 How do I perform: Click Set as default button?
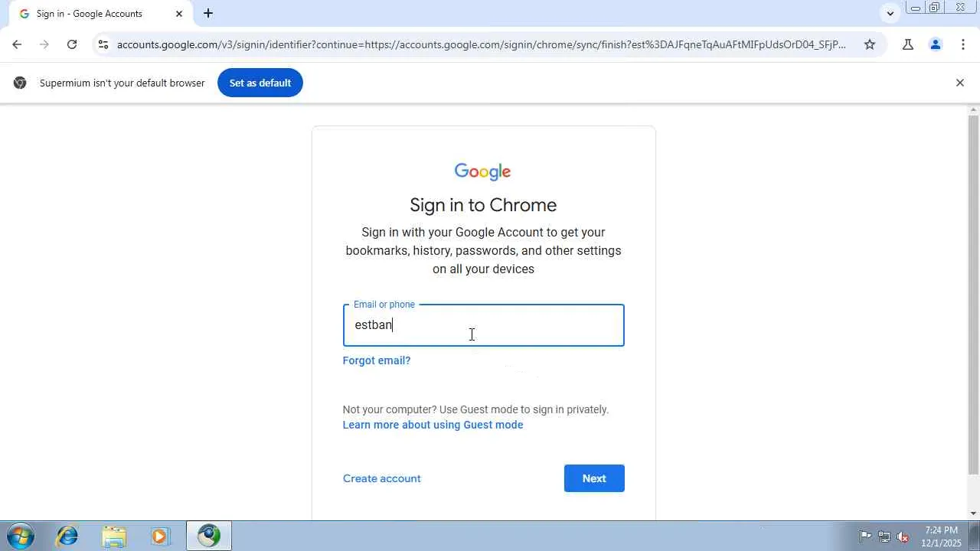[x=260, y=83]
